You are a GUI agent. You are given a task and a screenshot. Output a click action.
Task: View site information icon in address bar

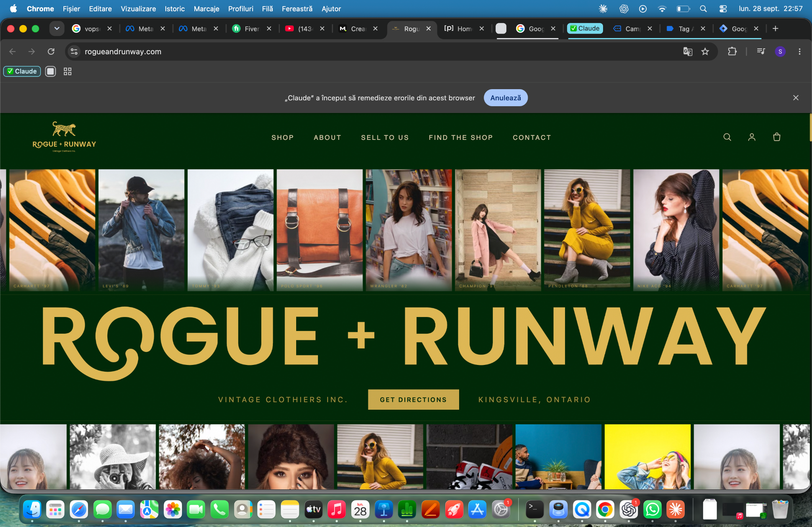[74, 52]
